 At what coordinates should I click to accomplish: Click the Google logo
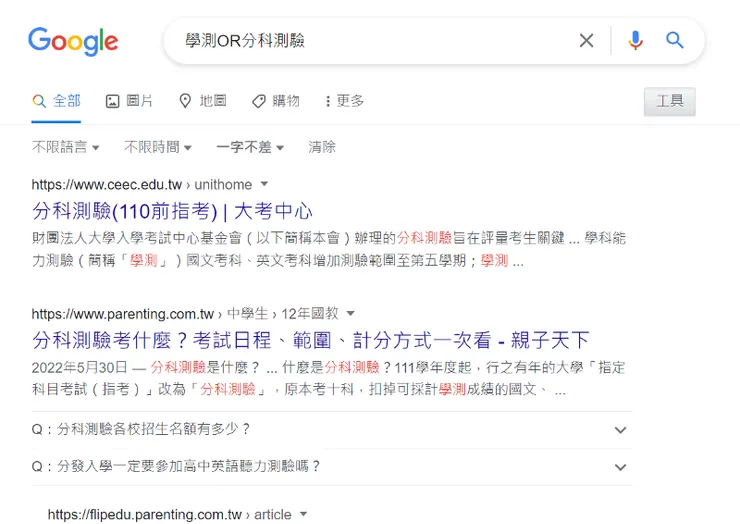[73, 42]
